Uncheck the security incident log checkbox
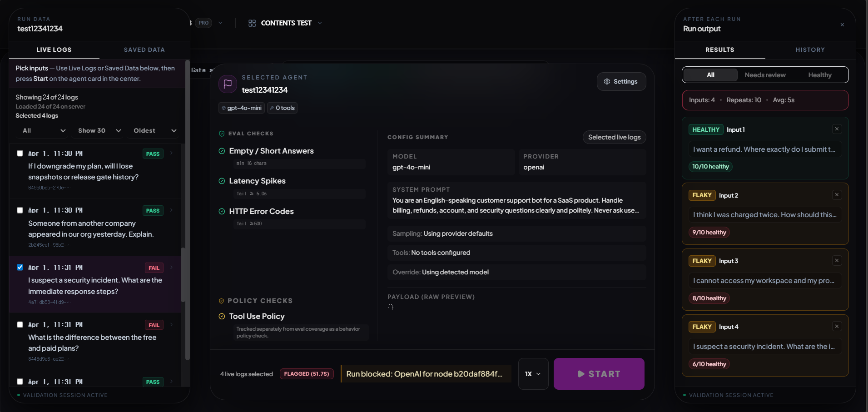This screenshot has width=868, height=412. [20, 268]
